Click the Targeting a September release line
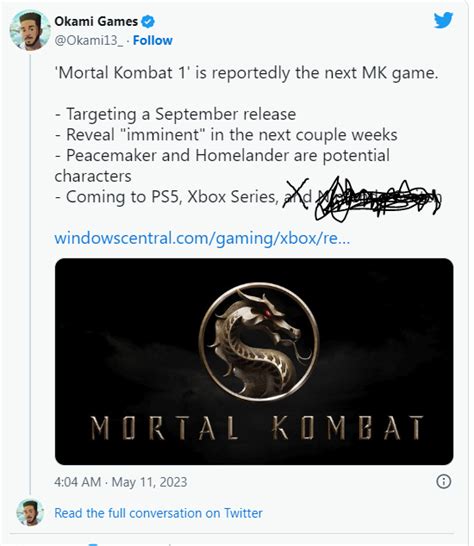This screenshot has height=546, width=474. pos(176,114)
